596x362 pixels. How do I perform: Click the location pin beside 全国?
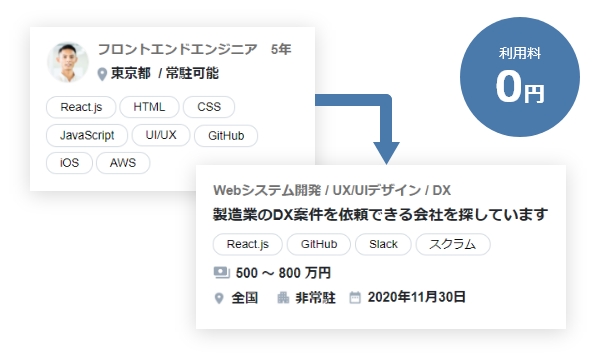click(x=219, y=298)
